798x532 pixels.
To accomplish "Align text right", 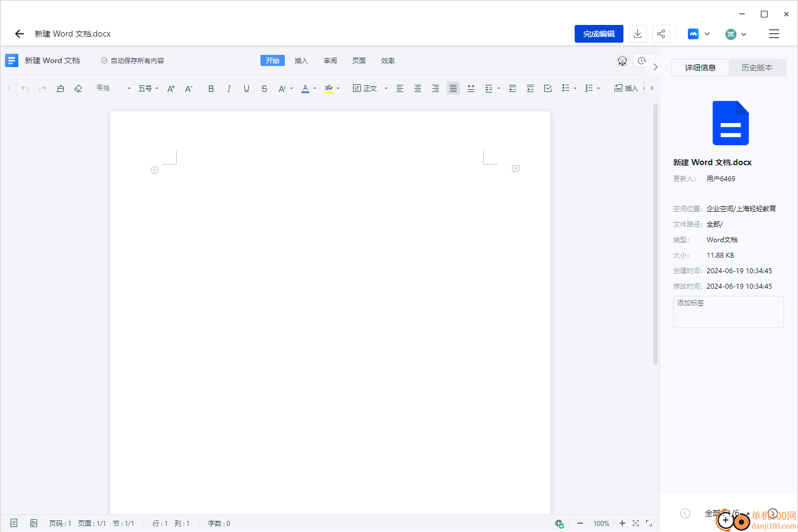I will click(x=436, y=89).
